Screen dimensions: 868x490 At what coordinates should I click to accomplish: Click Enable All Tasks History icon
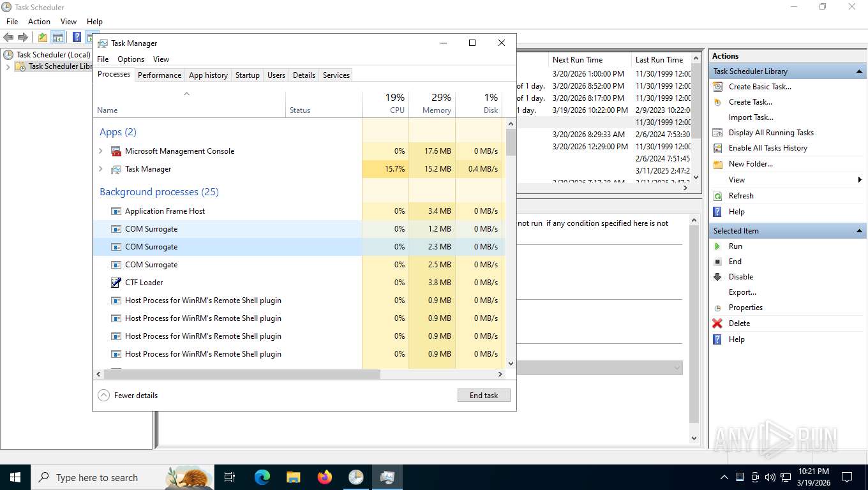718,148
